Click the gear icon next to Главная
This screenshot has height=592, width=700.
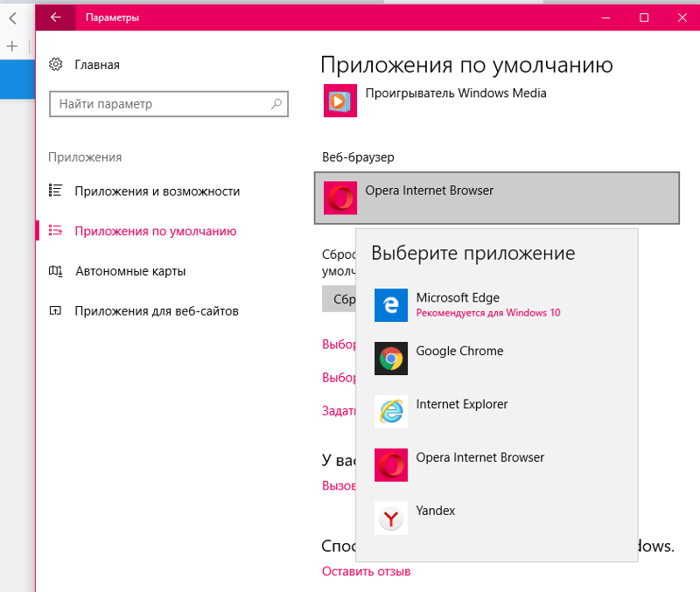[56, 64]
